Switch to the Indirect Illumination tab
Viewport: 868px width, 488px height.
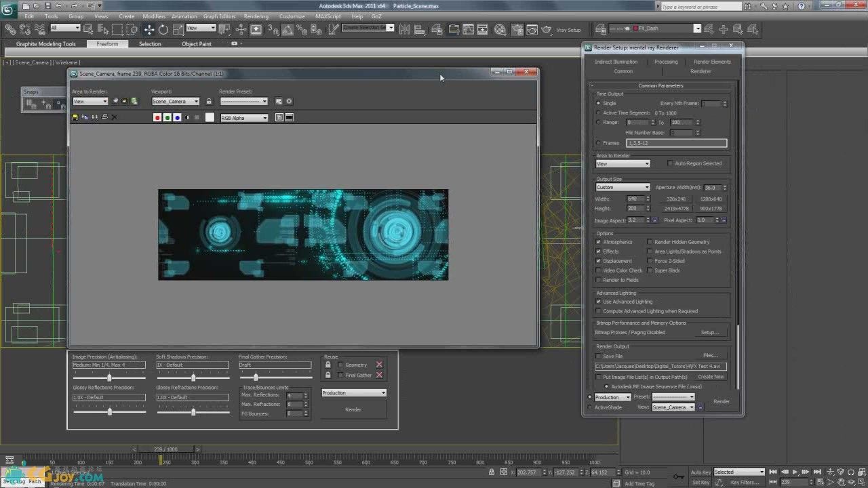[x=616, y=62]
